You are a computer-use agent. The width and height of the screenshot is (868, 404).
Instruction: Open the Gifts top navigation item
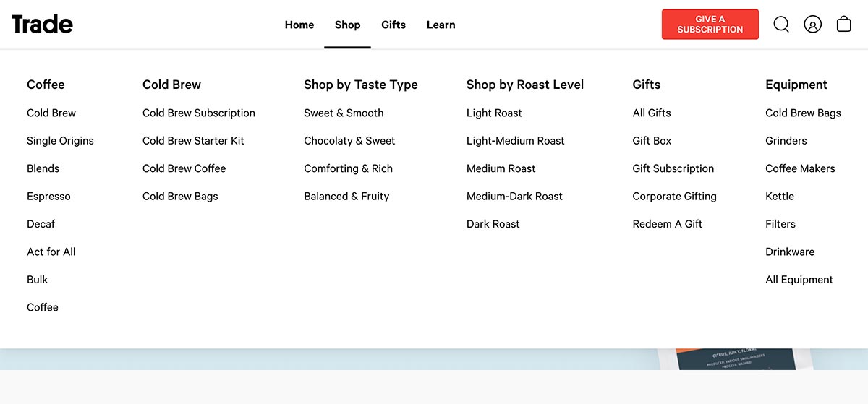pos(393,25)
